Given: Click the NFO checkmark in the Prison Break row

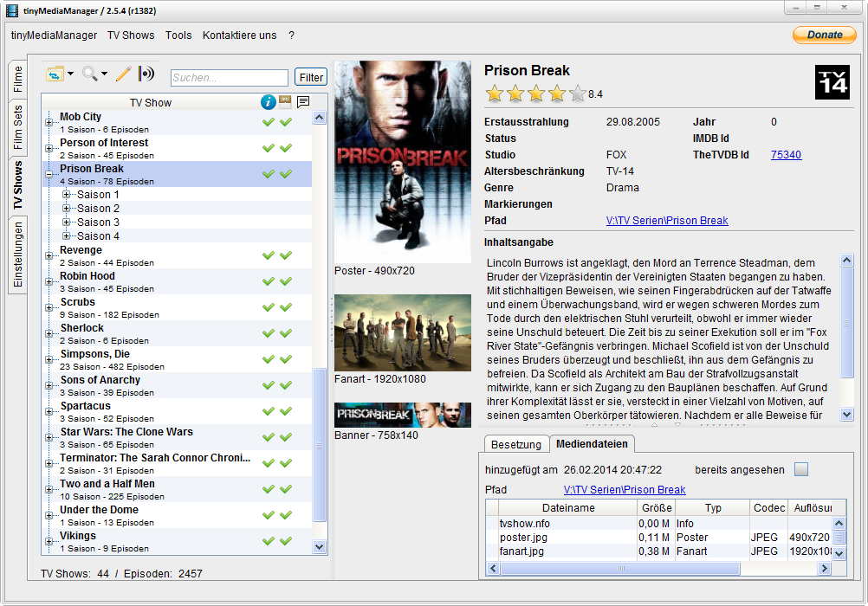Looking at the screenshot, I should point(269,174).
